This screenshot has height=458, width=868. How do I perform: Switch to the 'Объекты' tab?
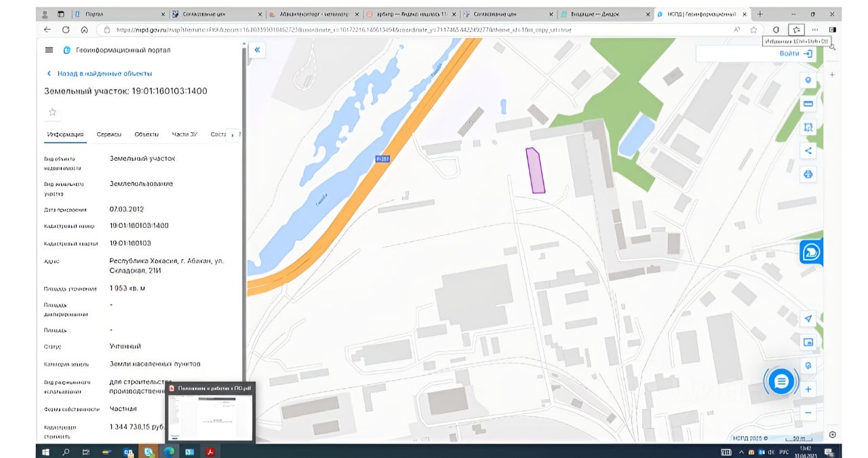146,134
